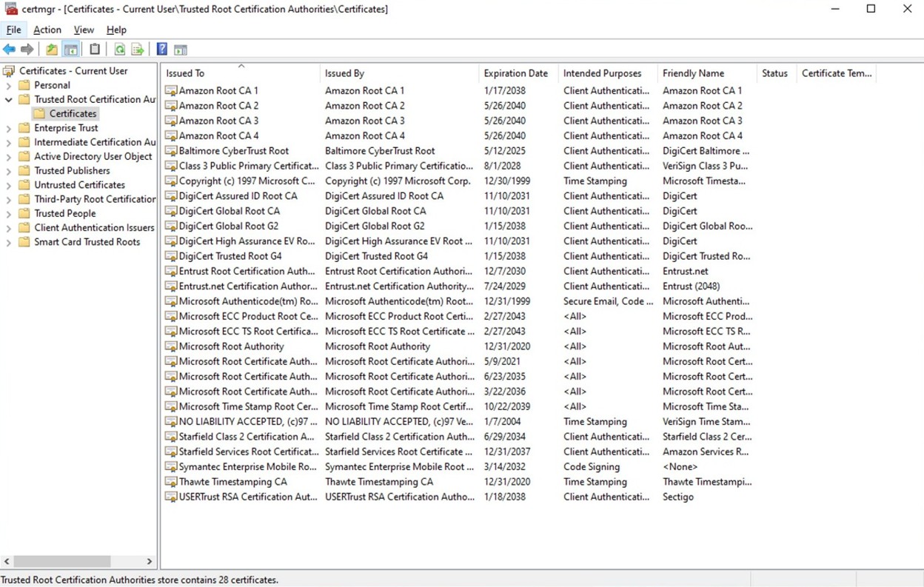The width and height of the screenshot is (924, 587).
Task: Click the Forward navigation arrow
Action: pyautogui.click(x=27, y=48)
